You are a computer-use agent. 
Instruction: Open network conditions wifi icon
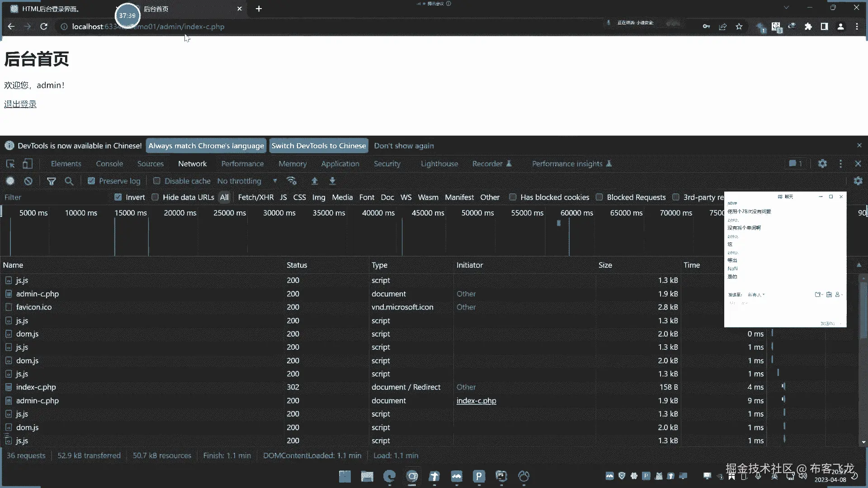[292, 181]
